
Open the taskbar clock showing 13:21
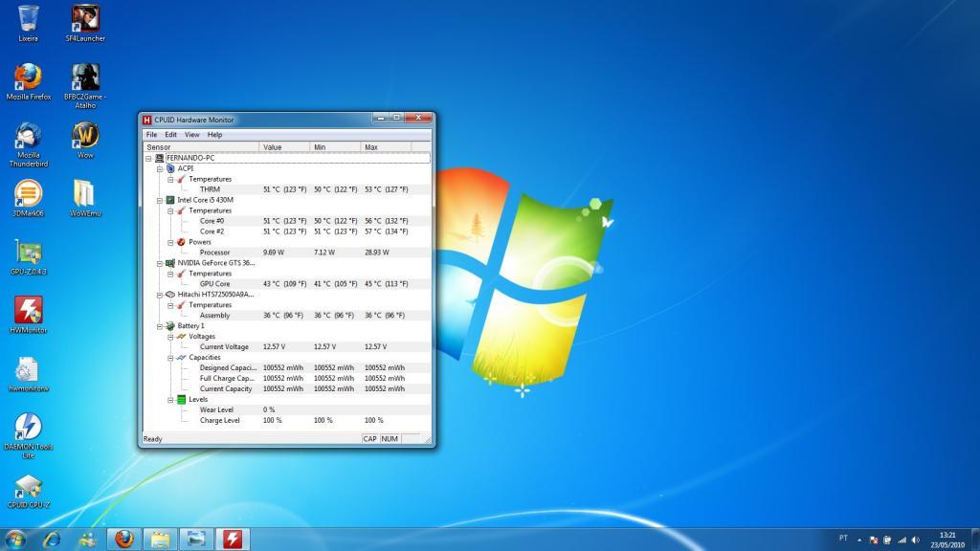947,540
